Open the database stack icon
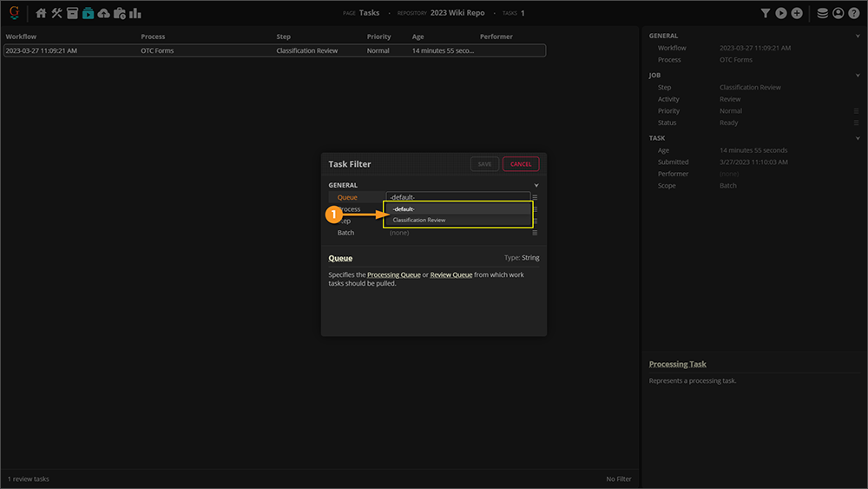The width and height of the screenshot is (868, 489). (822, 13)
